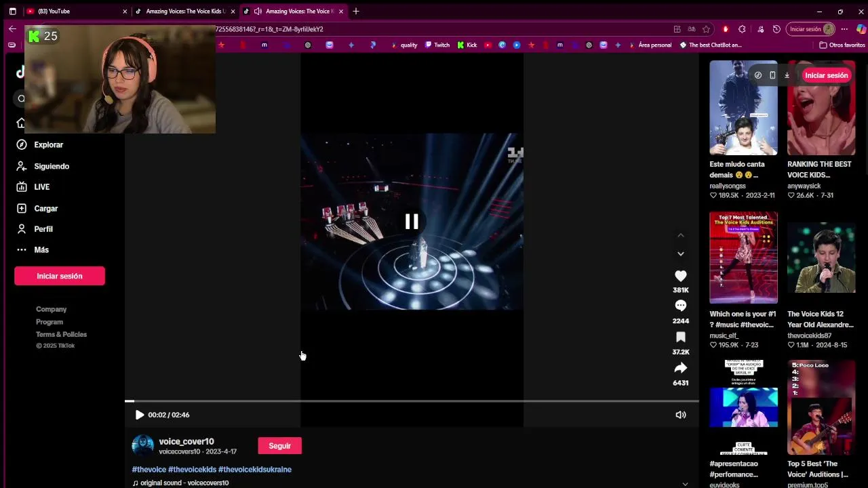Click the Iniciar sesión button at the top right

click(827, 75)
